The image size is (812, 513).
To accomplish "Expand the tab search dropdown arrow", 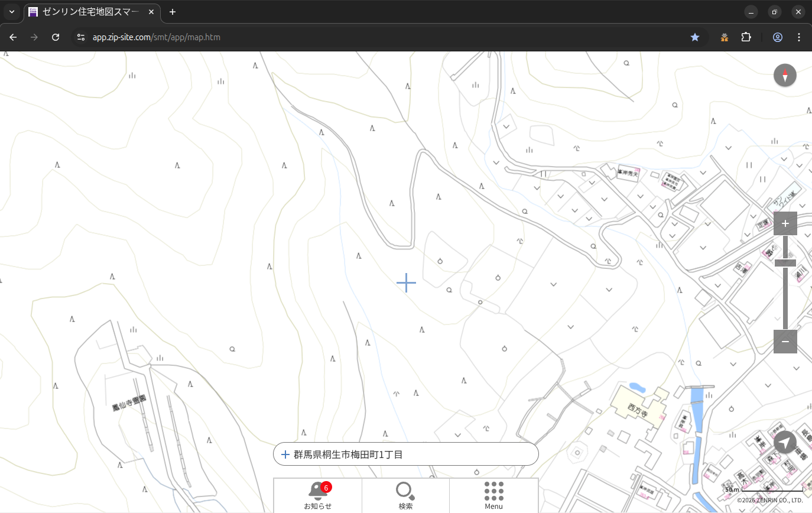I will 12,12.
